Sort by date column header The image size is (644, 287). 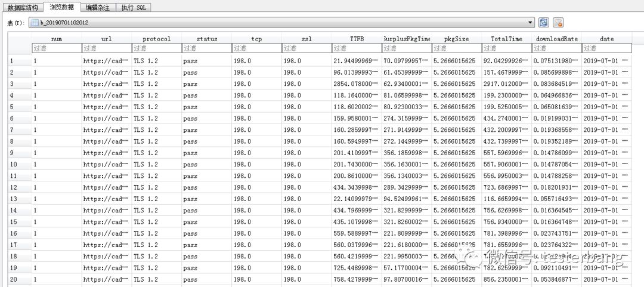tap(606, 39)
